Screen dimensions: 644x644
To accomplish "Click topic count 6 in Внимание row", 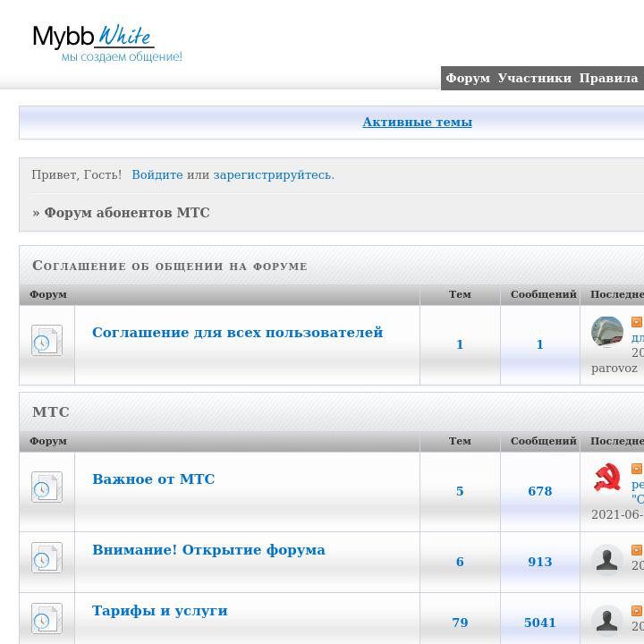I will pyautogui.click(x=460, y=562).
